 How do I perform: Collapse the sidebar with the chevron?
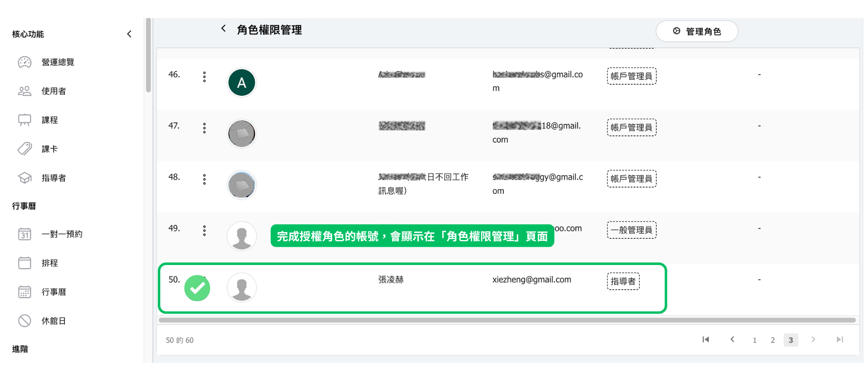129,34
